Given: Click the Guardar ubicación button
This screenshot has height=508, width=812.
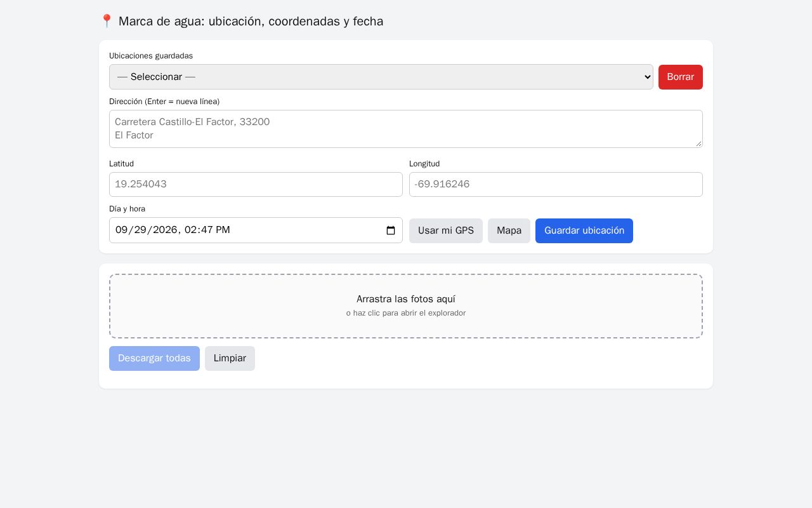Looking at the screenshot, I should pyautogui.click(x=584, y=231).
